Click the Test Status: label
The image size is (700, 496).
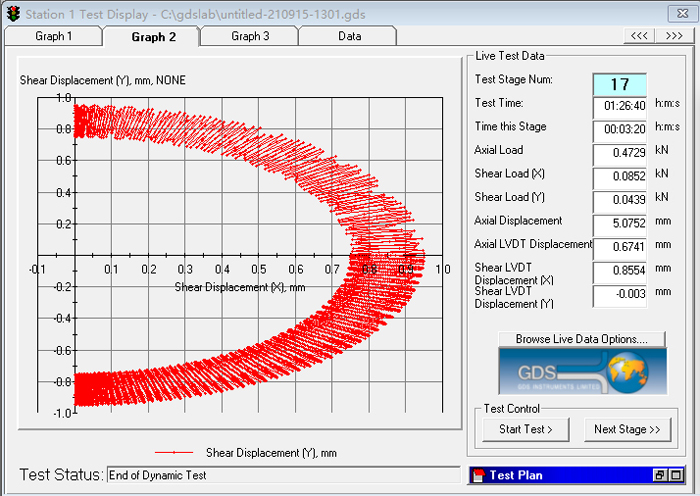pos(62,475)
